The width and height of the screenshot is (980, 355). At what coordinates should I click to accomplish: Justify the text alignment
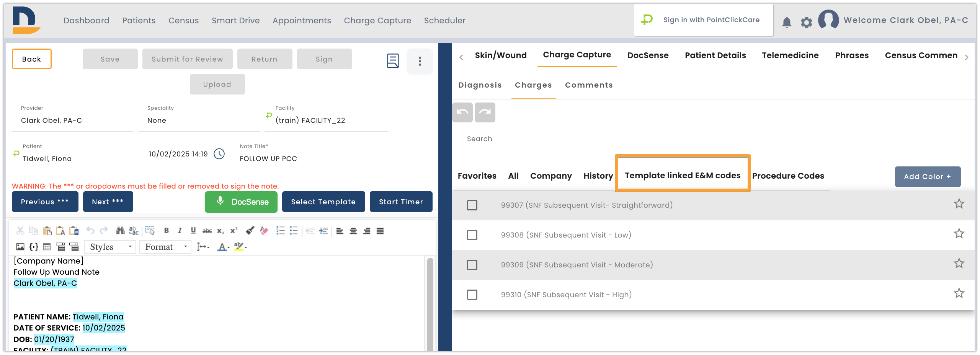point(380,231)
